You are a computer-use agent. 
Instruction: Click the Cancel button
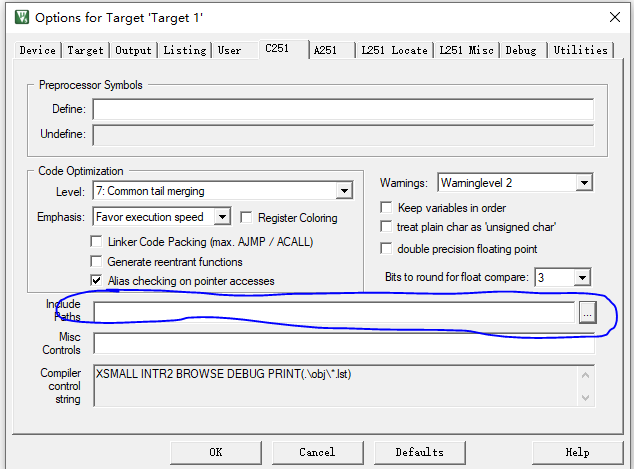click(317, 452)
